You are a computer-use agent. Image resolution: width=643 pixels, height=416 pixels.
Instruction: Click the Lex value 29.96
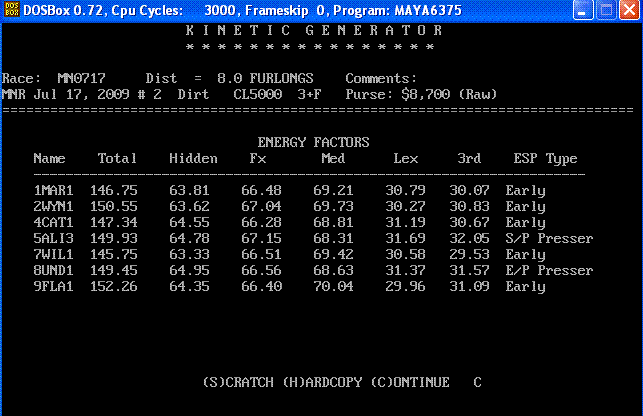click(406, 286)
